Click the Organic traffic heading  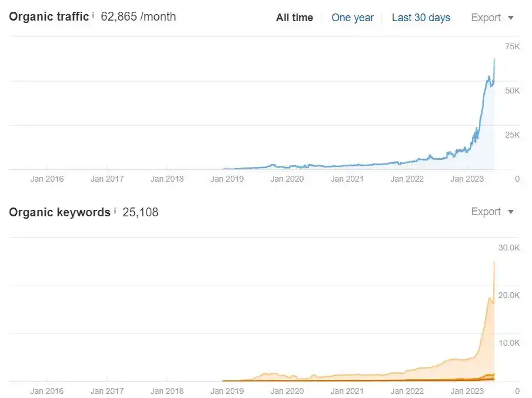(x=49, y=16)
